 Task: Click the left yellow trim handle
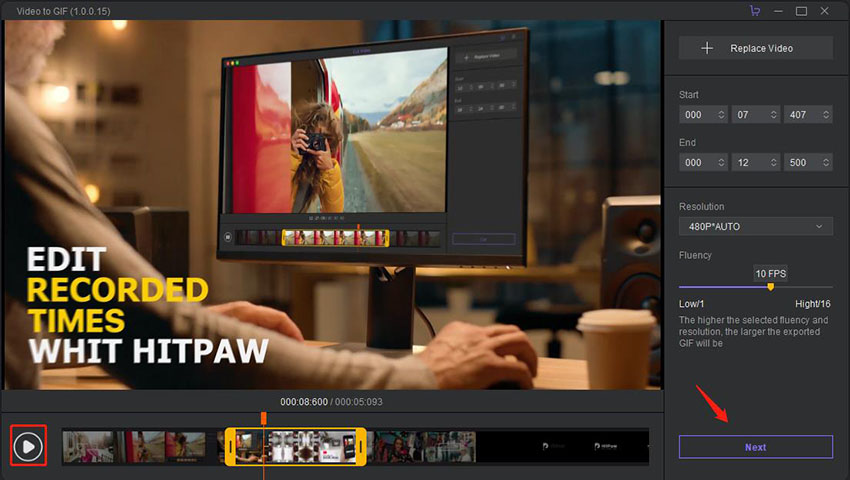[230, 446]
